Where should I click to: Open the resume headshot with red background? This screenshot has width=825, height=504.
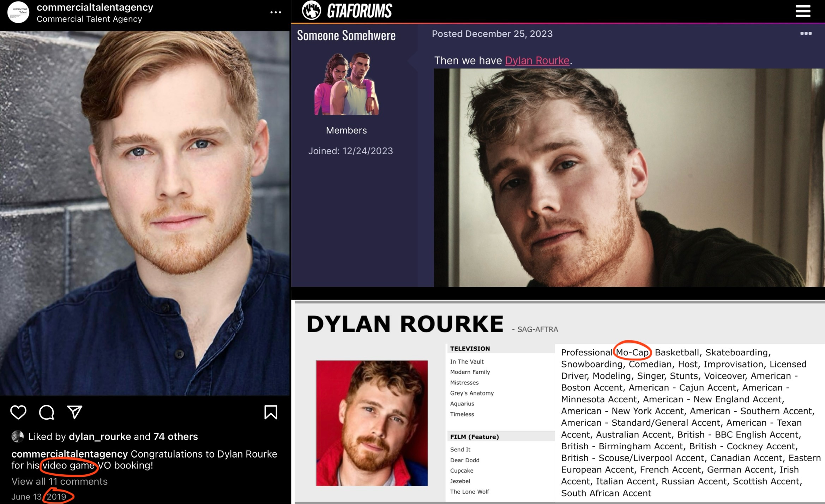372,423
